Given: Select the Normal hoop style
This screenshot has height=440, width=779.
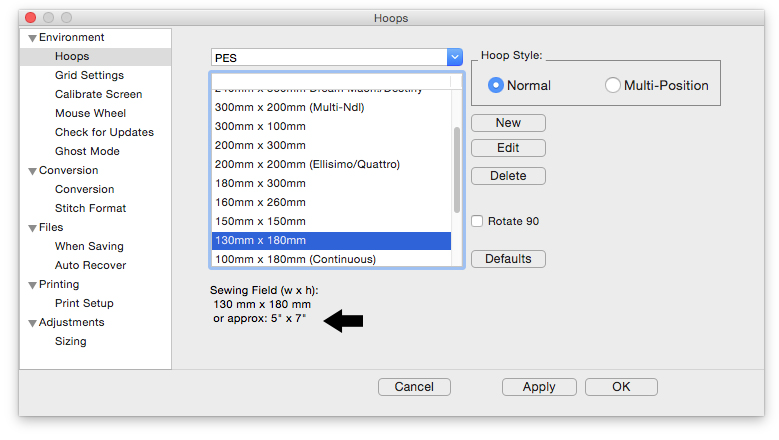Looking at the screenshot, I should pyautogui.click(x=496, y=85).
